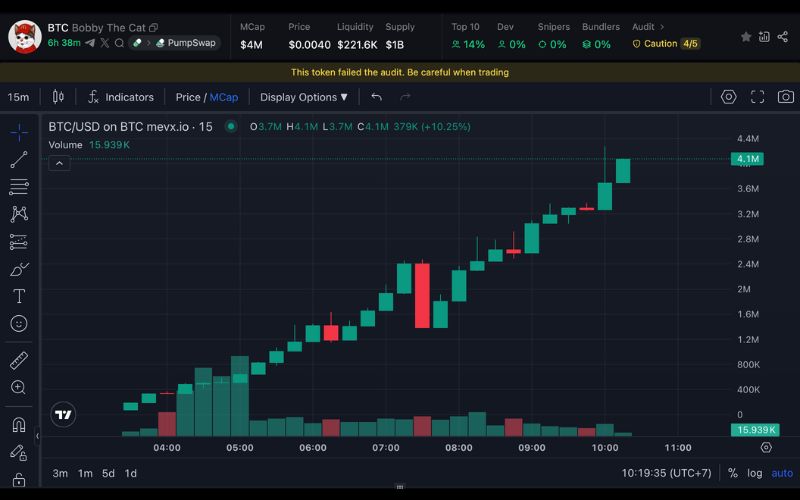
Task: Undo the last chart action
Action: (x=377, y=97)
